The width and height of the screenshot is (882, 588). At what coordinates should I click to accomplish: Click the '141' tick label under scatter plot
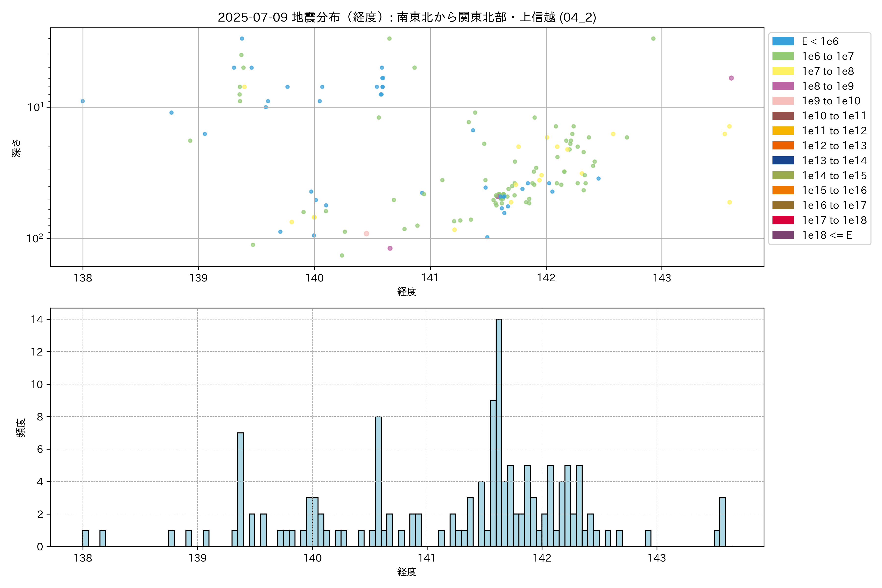click(x=430, y=278)
